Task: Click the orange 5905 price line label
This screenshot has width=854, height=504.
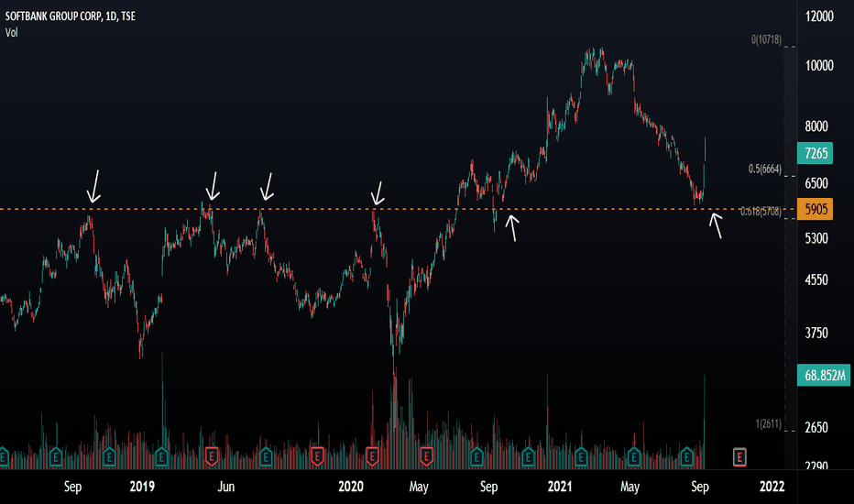Action: click(x=816, y=209)
